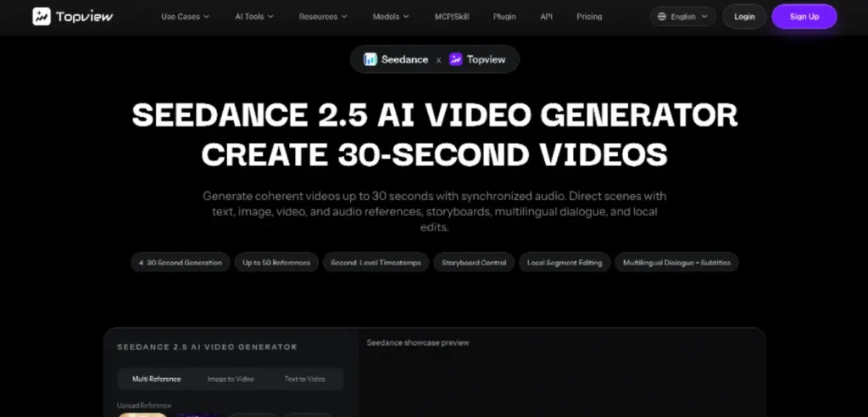Click the globe language icon
Screen dimensions: 868x417
coord(661,17)
